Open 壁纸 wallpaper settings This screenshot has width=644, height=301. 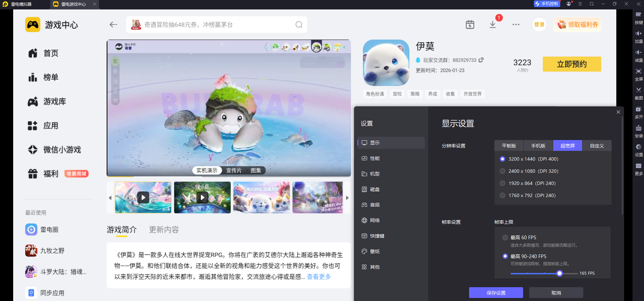[x=391, y=251]
